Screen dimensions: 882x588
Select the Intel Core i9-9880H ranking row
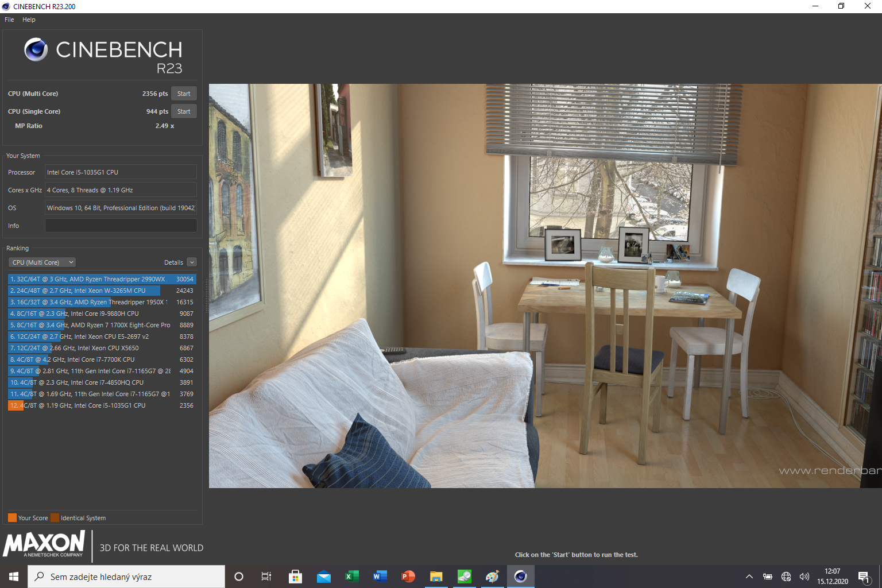click(x=102, y=314)
